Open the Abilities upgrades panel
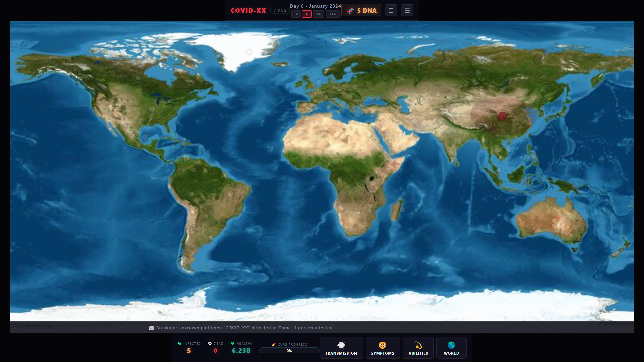 pyautogui.click(x=418, y=348)
